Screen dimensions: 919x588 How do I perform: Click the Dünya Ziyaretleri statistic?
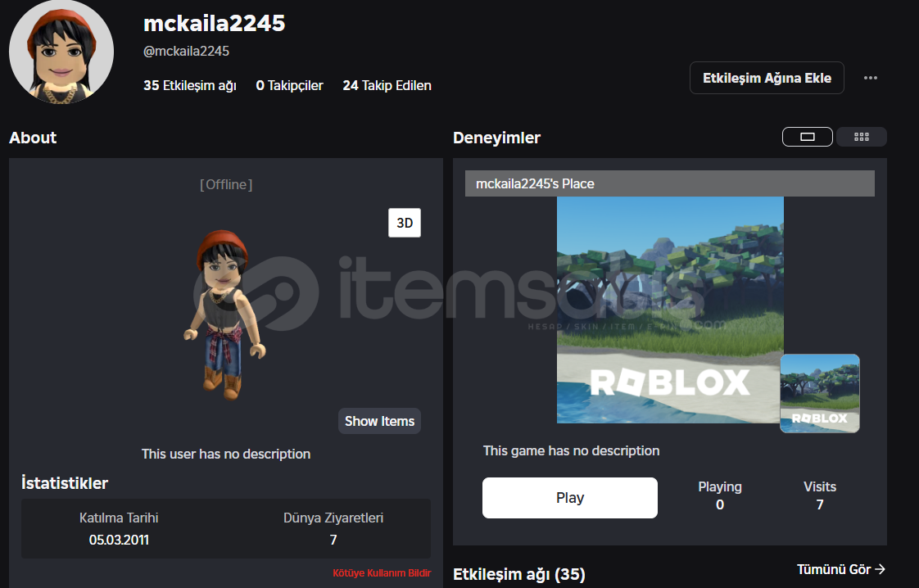click(x=333, y=529)
